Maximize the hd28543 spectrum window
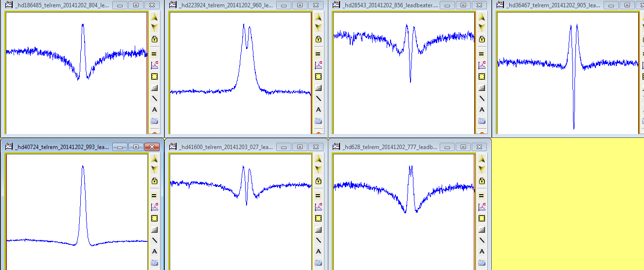This screenshot has height=270, width=644. click(463, 5)
